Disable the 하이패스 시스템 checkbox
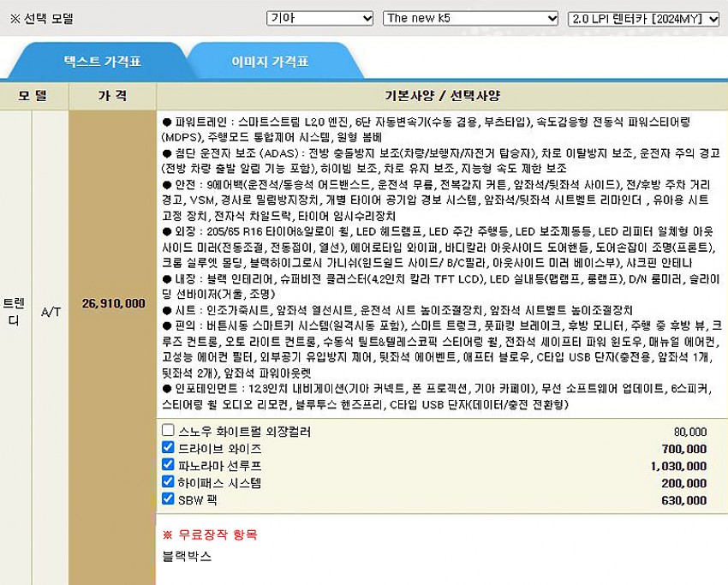This screenshot has height=585, width=728. coord(169,481)
